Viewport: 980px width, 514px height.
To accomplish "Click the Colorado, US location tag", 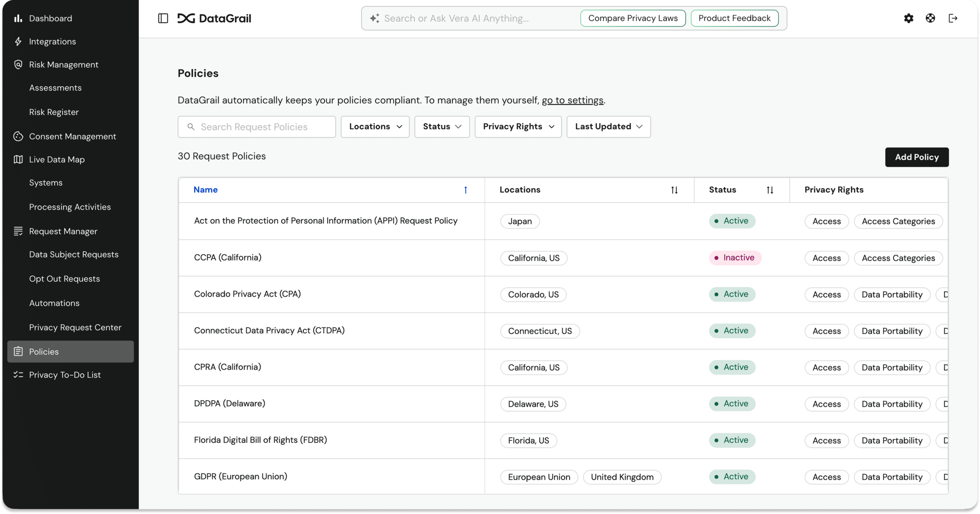I will [533, 294].
